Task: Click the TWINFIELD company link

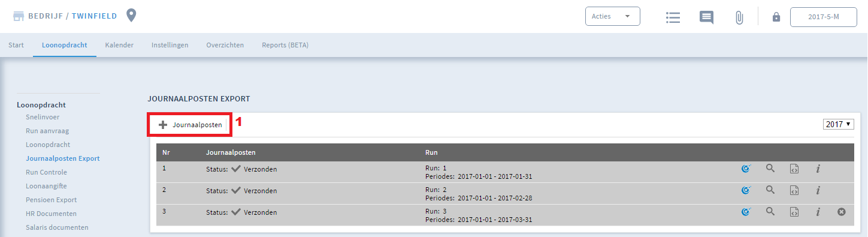Action: [x=95, y=16]
